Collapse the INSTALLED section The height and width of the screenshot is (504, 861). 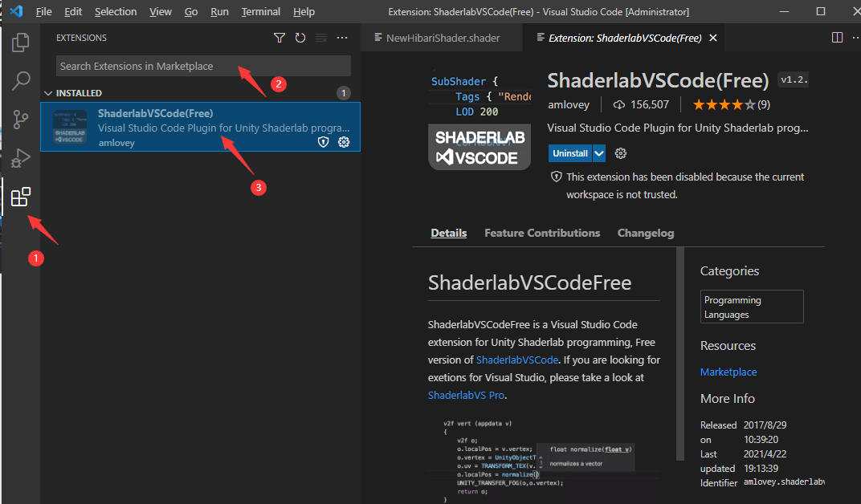(x=47, y=93)
